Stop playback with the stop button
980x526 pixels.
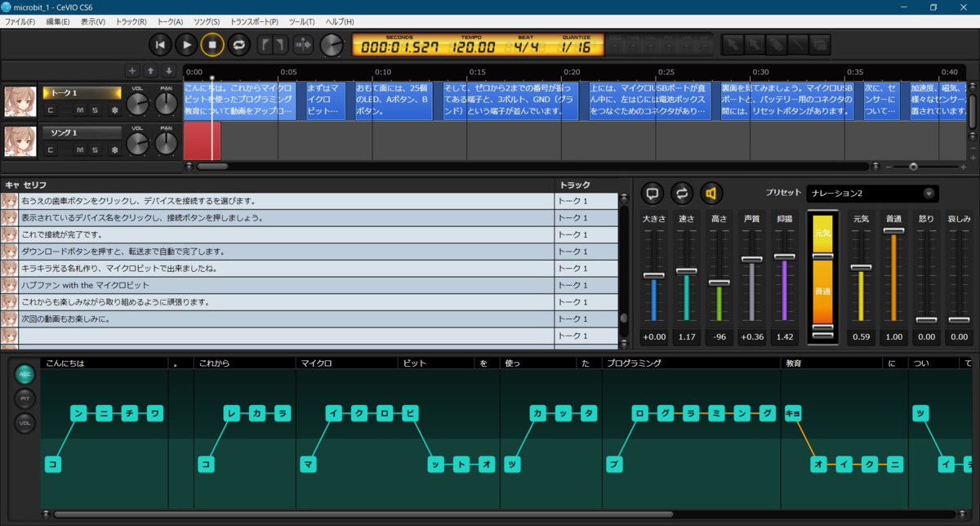pos(212,45)
